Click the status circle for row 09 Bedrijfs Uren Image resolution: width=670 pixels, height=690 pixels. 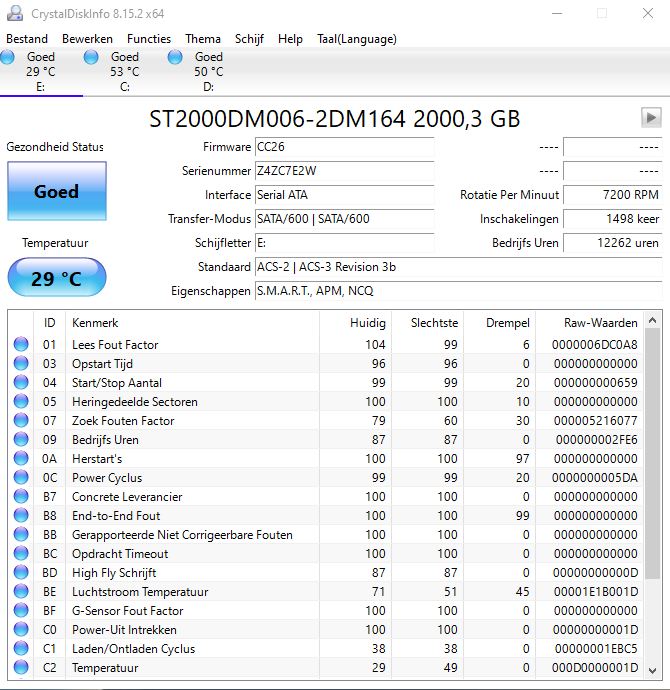point(21,439)
